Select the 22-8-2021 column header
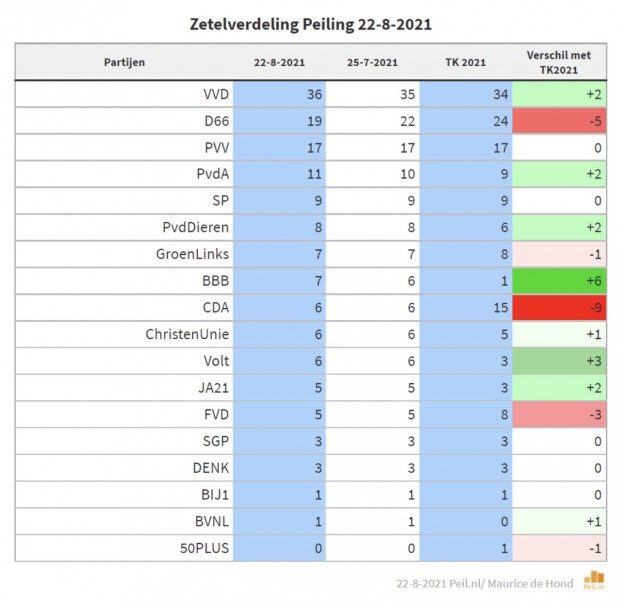625x608 pixels. click(x=279, y=62)
